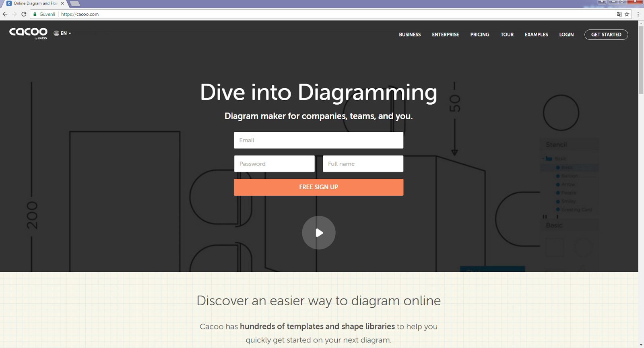View the secure site lock info
644x348 pixels.
pyautogui.click(x=35, y=14)
